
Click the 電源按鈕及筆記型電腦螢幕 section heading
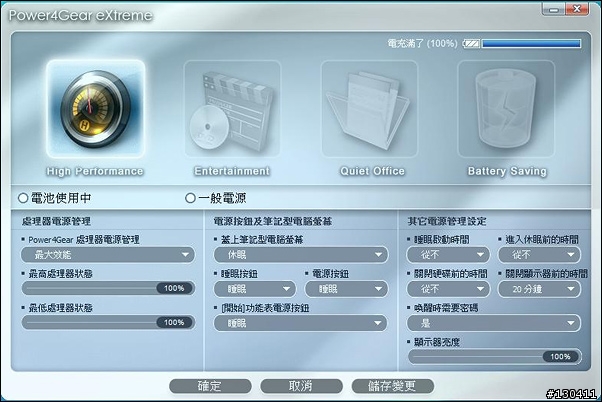point(273,222)
